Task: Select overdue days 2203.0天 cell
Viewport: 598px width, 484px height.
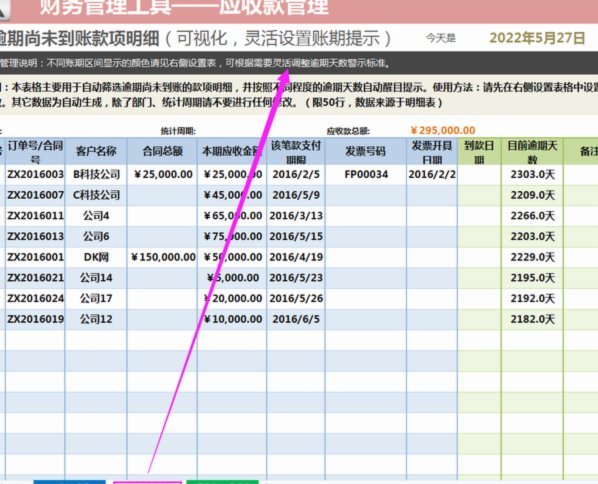Action: 532,236
